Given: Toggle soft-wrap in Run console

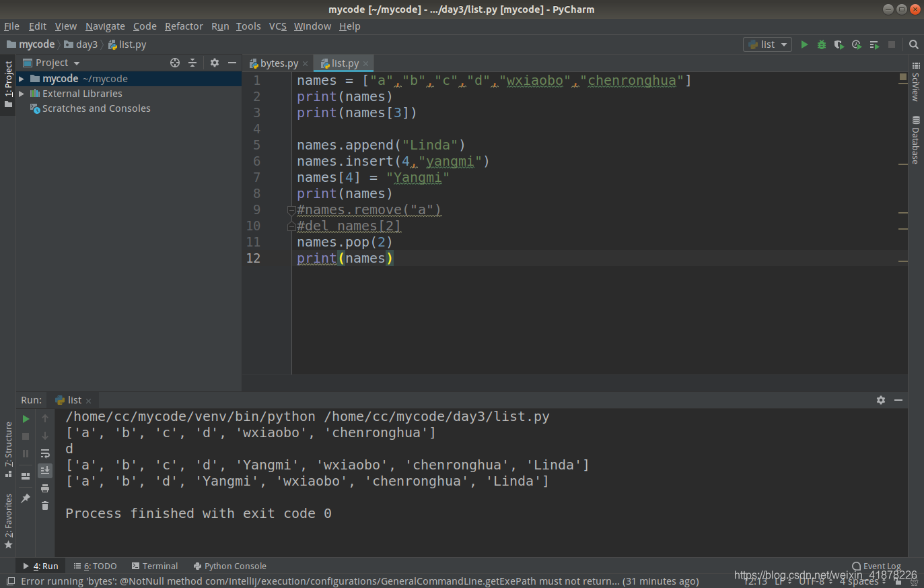Looking at the screenshot, I should [45, 453].
